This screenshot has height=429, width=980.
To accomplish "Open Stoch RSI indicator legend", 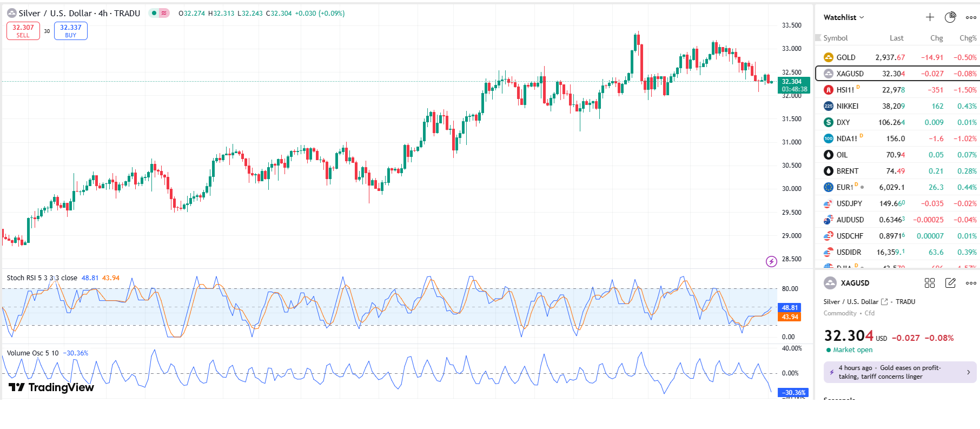I will (42, 278).
